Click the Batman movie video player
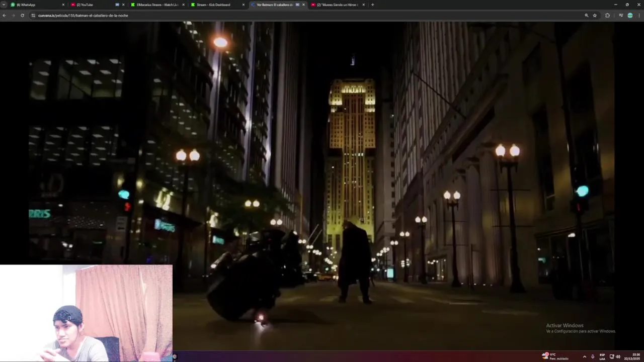 (x=322, y=186)
